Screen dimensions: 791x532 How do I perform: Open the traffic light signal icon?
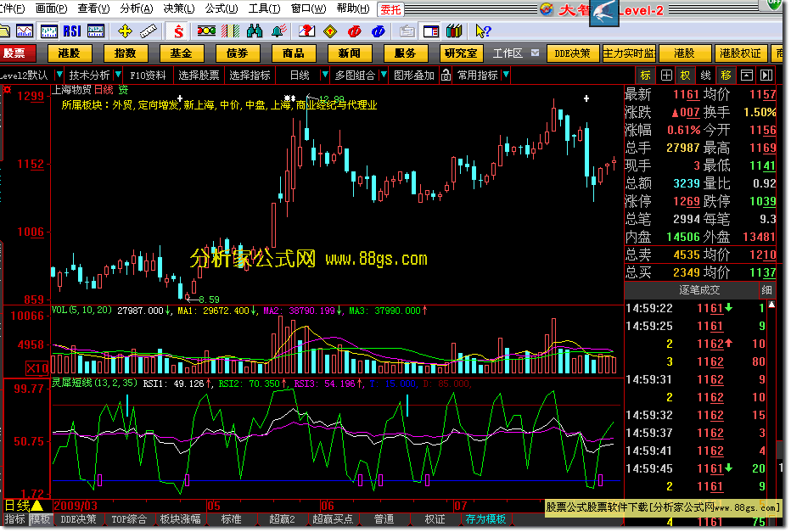206,31
